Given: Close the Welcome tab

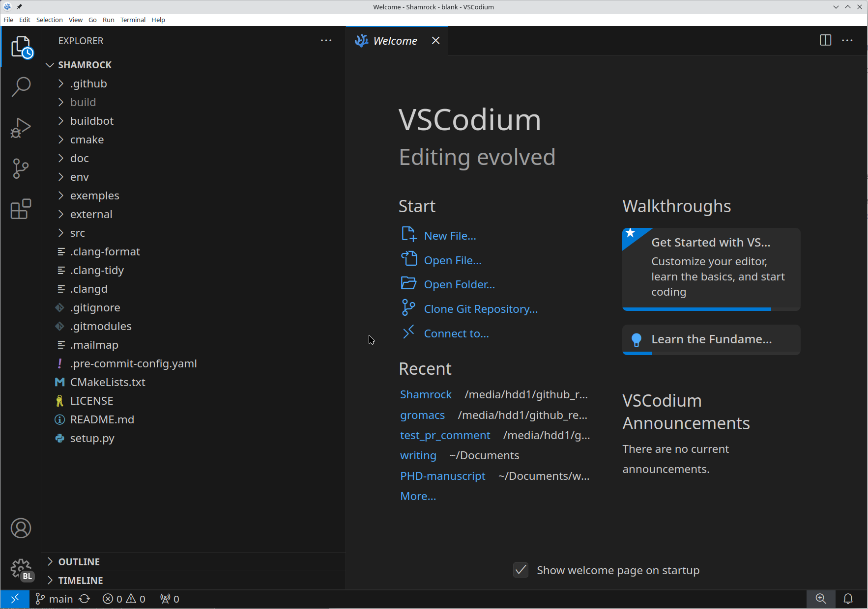Looking at the screenshot, I should [435, 40].
